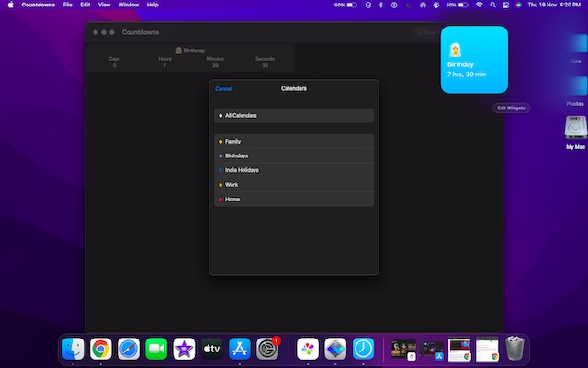Viewport: 588px width, 368px height.
Task: Pick the India Holidays calendar
Action: [x=294, y=170]
